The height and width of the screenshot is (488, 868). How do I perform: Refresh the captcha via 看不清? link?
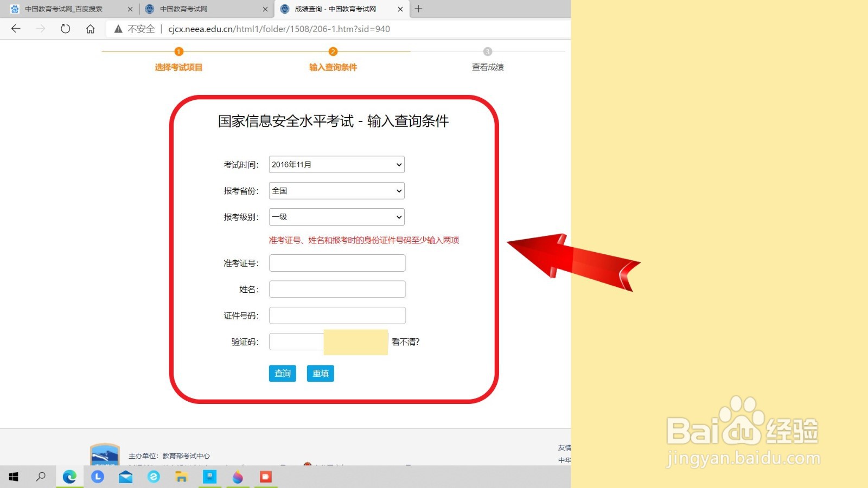pyautogui.click(x=405, y=342)
